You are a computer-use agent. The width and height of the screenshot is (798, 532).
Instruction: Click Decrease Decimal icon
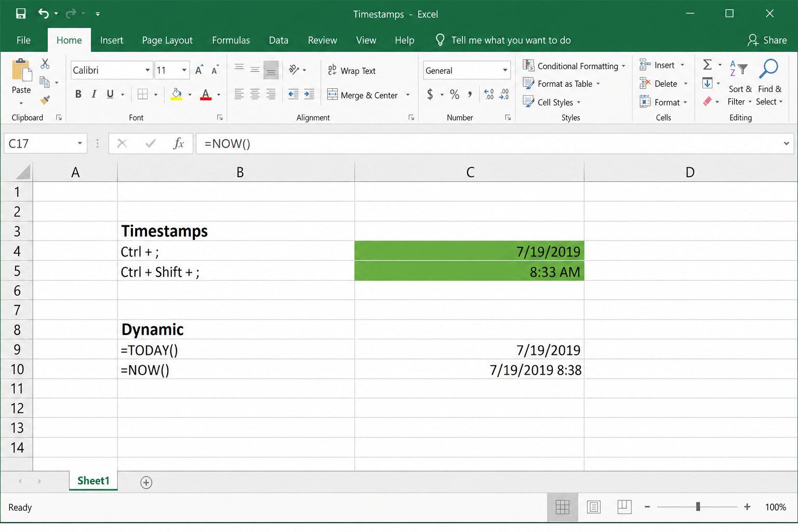pyautogui.click(x=504, y=94)
